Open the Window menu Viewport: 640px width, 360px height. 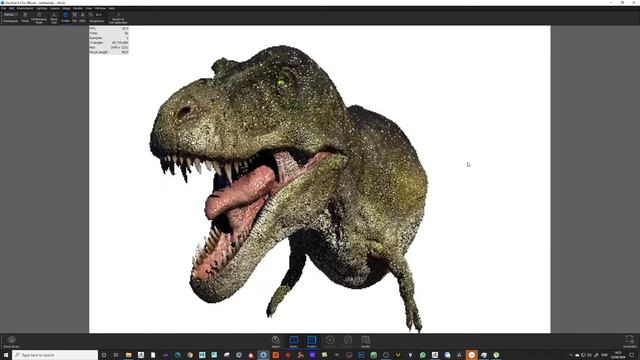coord(100,8)
